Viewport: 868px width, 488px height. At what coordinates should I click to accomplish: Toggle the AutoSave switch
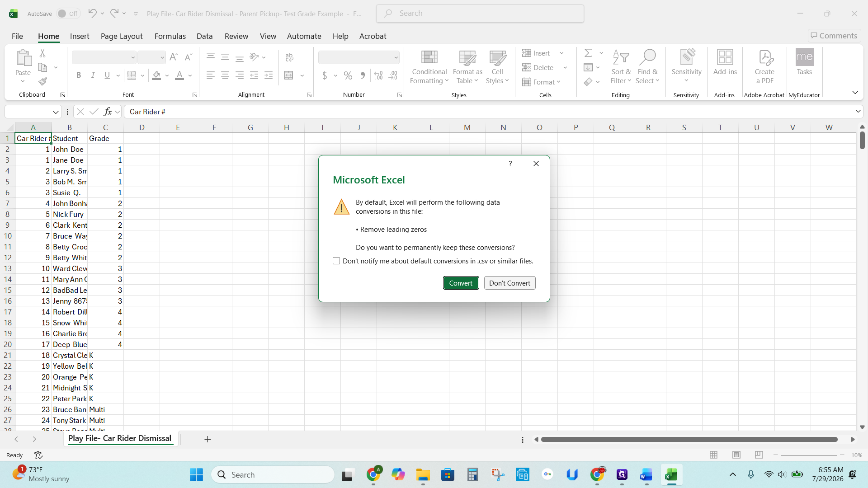tap(68, 14)
